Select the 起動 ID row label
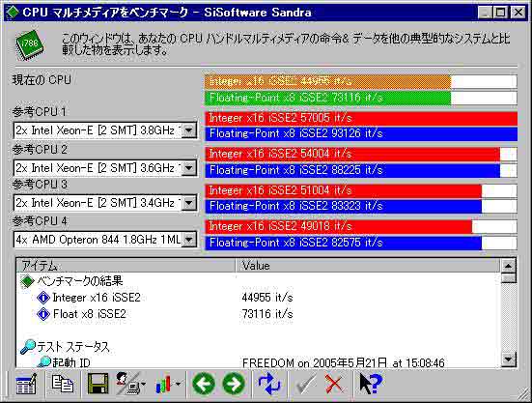 [71, 362]
